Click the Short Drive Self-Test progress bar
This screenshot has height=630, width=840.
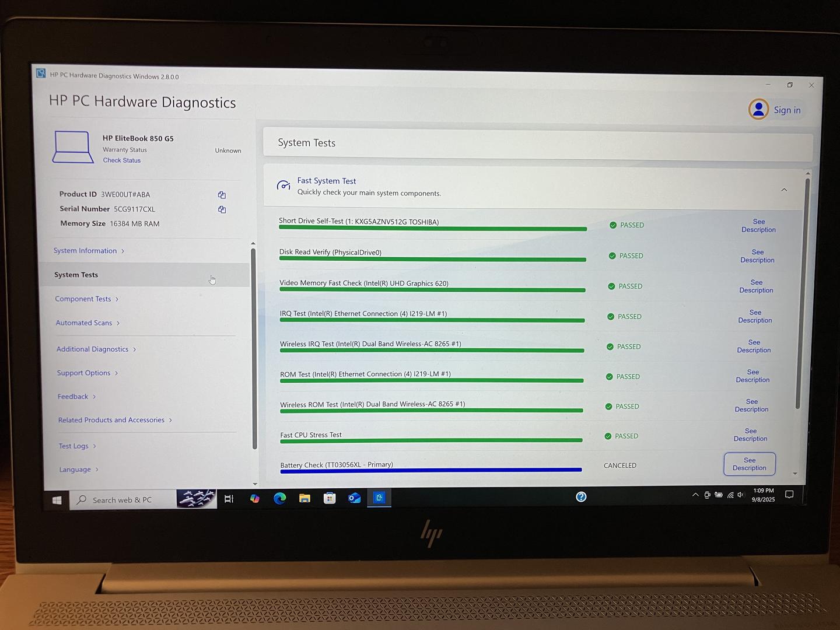click(x=433, y=229)
